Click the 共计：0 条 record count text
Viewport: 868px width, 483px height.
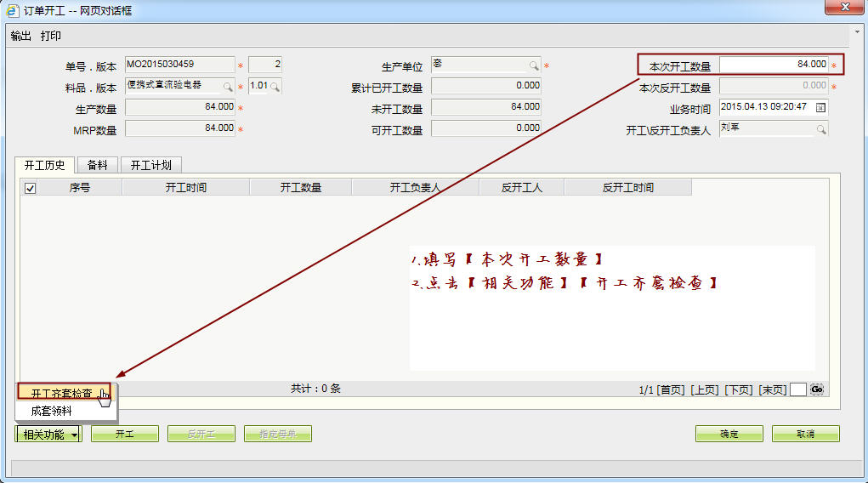tap(315, 389)
